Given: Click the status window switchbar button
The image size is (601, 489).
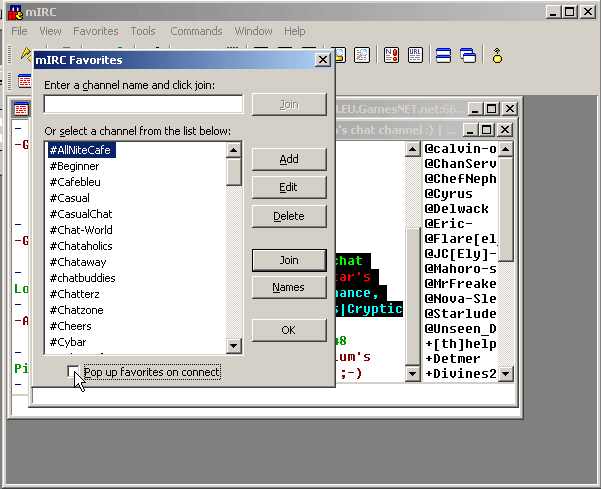Looking at the screenshot, I should (25, 81).
